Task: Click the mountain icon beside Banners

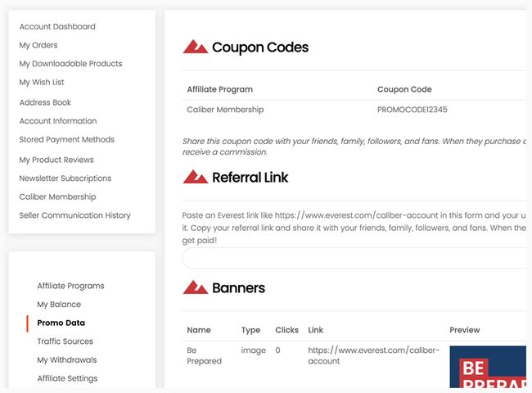Action: 196,287
